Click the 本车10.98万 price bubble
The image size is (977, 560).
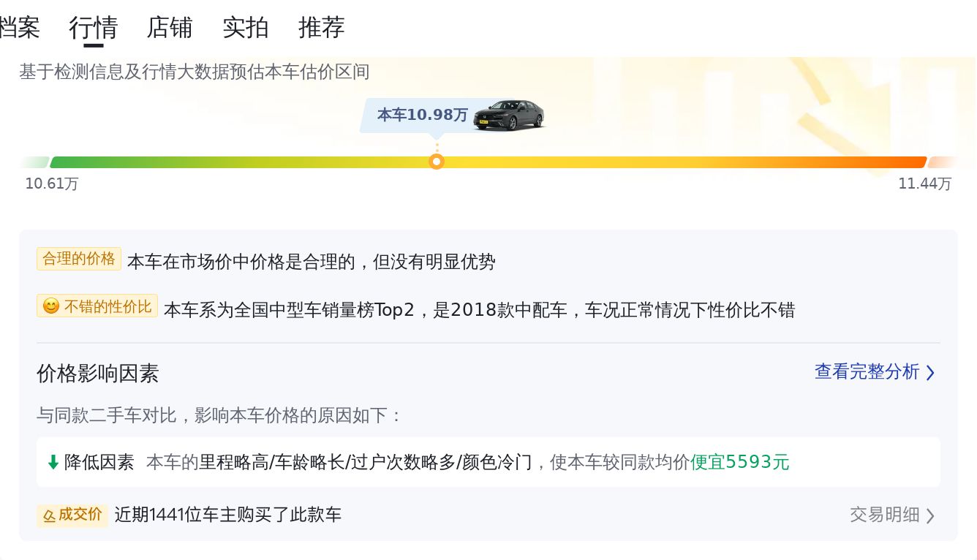(x=422, y=115)
